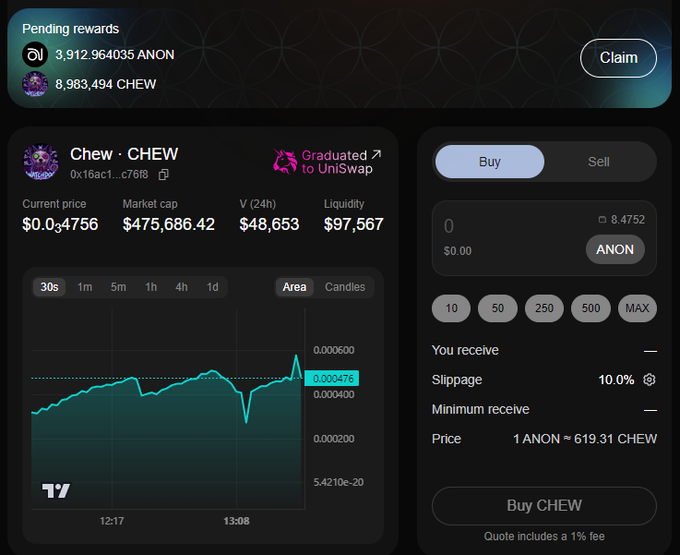The image size is (680, 555).
Task: Click the Pending rewards heading
Action: 71,29
